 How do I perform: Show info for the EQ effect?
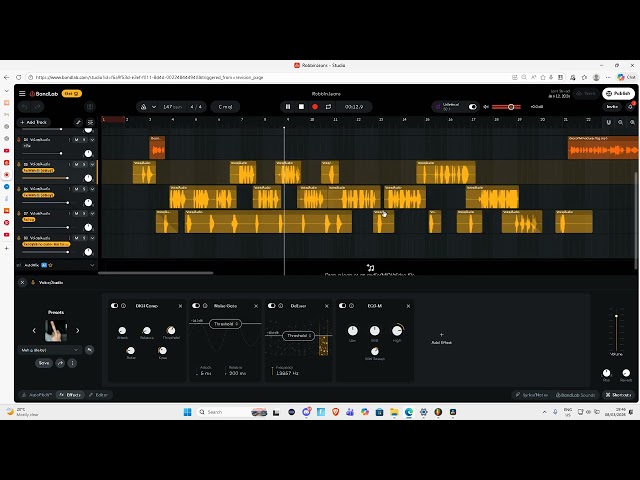pos(351,305)
